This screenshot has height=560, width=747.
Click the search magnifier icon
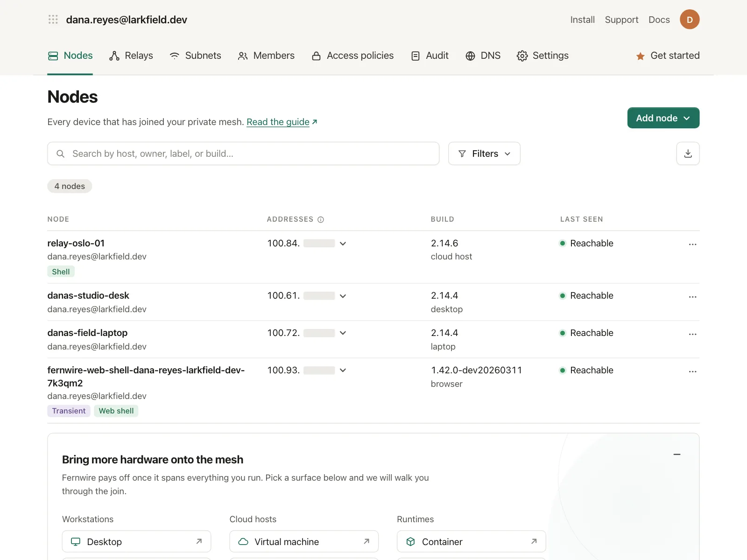pos(60,154)
